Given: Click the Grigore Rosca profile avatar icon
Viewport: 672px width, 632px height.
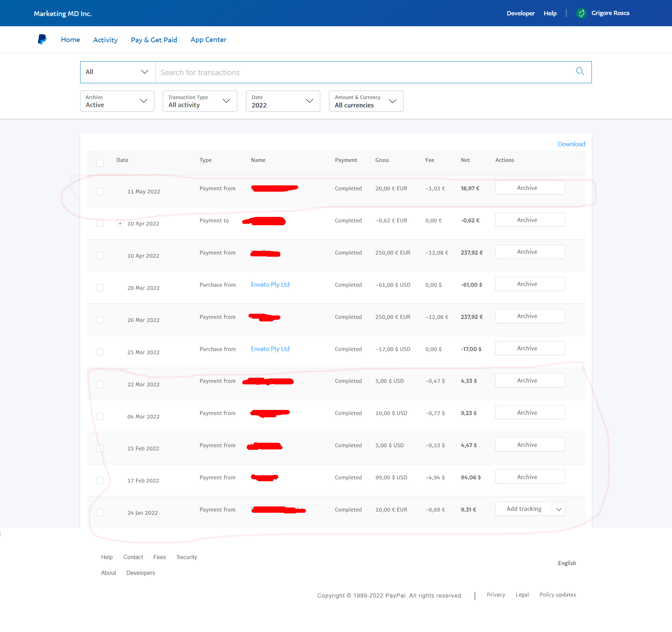Looking at the screenshot, I should coord(581,13).
